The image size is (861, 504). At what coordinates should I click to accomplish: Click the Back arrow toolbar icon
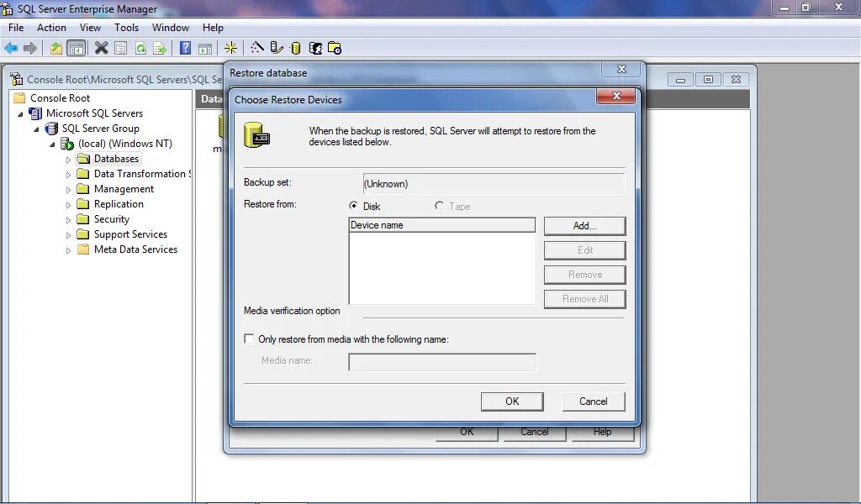[x=11, y=48]
